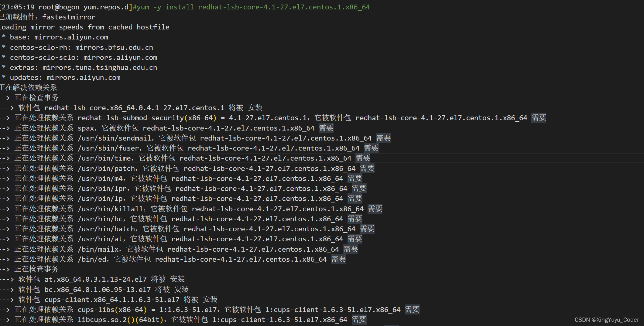Viewport: 644px width, 326px height.
Task: Click highlighted '需要' on the killall line
Action: pos(375,209)
